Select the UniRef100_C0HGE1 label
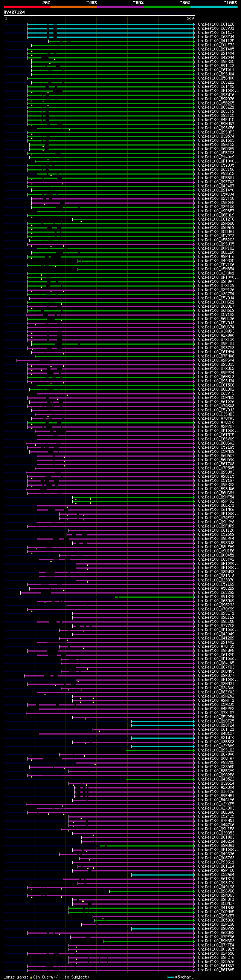241x980 pixels. (216, 302)
